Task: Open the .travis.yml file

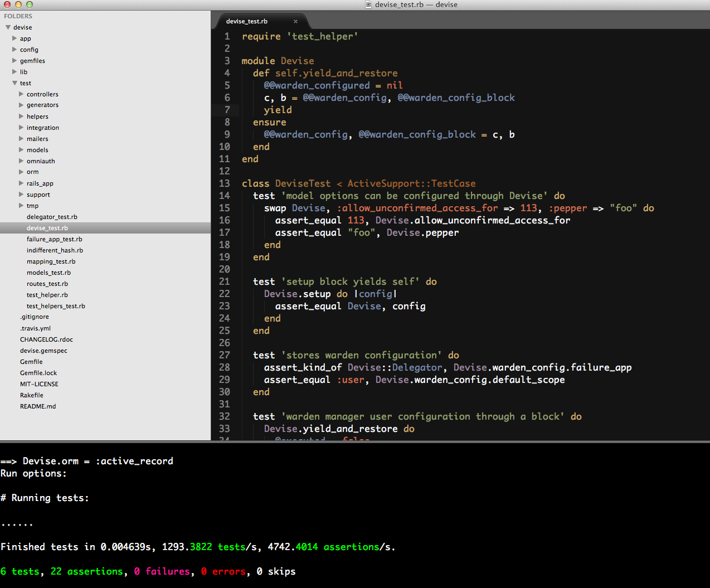Action: click(35, 328)
